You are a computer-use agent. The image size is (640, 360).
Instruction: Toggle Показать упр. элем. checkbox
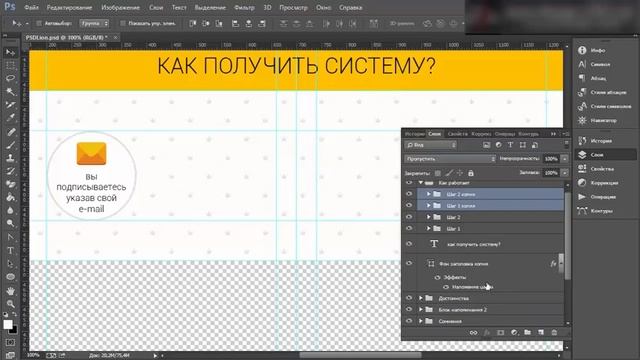122,24
